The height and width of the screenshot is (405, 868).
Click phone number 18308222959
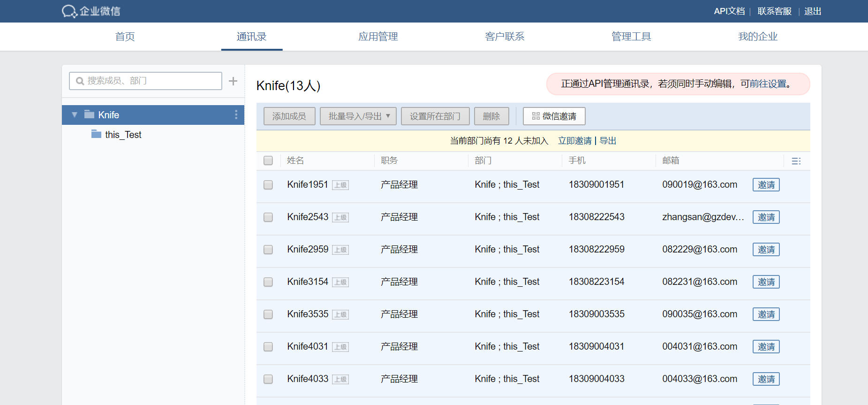(596, 249)
